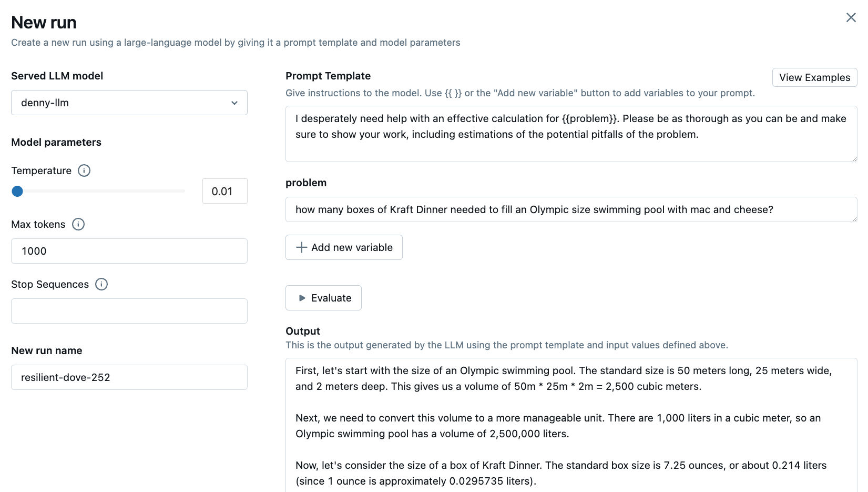Click the play icon on Evaluate
868x492 pixels.
coord(302,298)
